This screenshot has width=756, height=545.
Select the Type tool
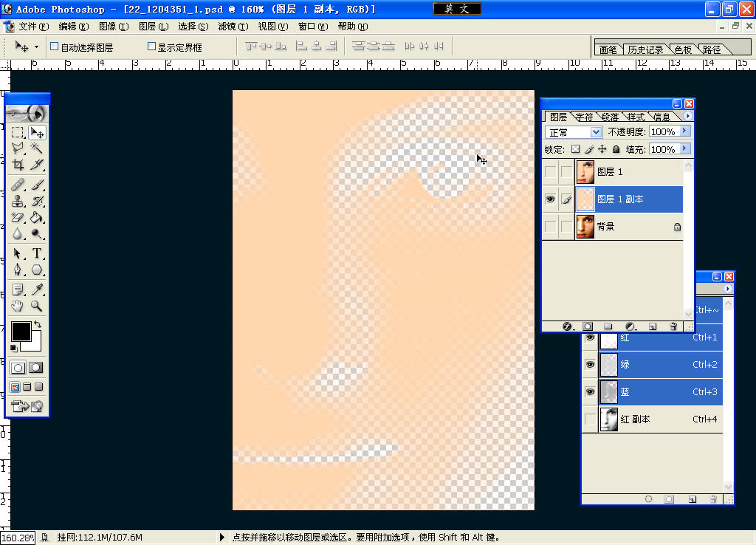(37, 253)
